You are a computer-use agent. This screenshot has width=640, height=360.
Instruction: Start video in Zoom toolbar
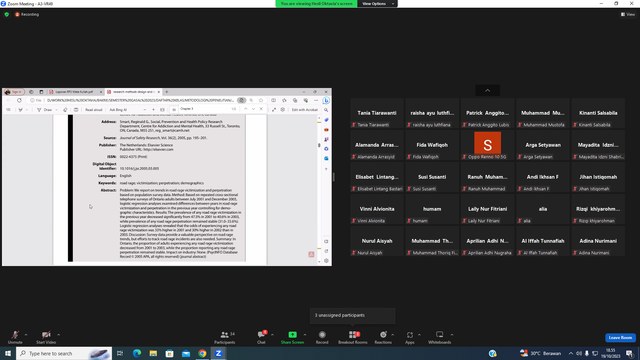point(46,337)
